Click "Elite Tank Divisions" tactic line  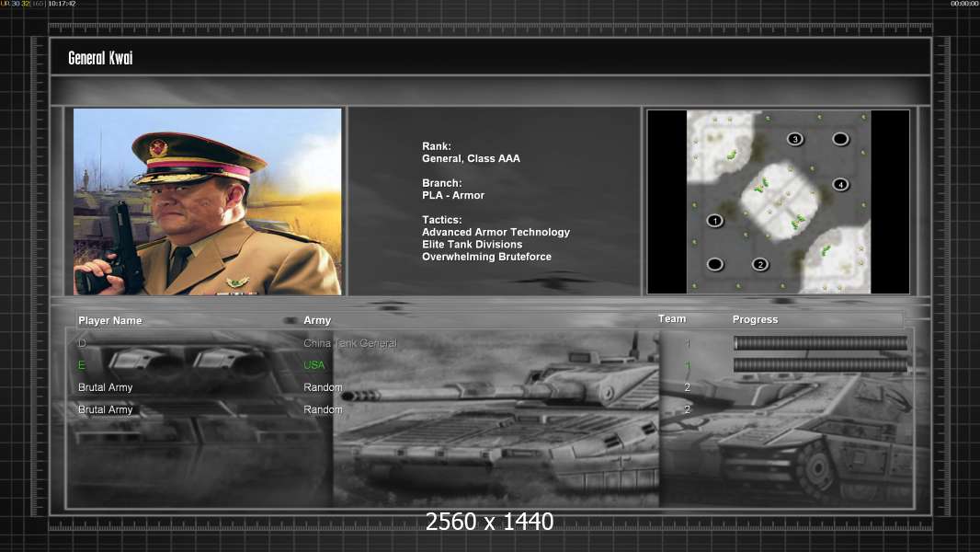click(x=472, y=245)
